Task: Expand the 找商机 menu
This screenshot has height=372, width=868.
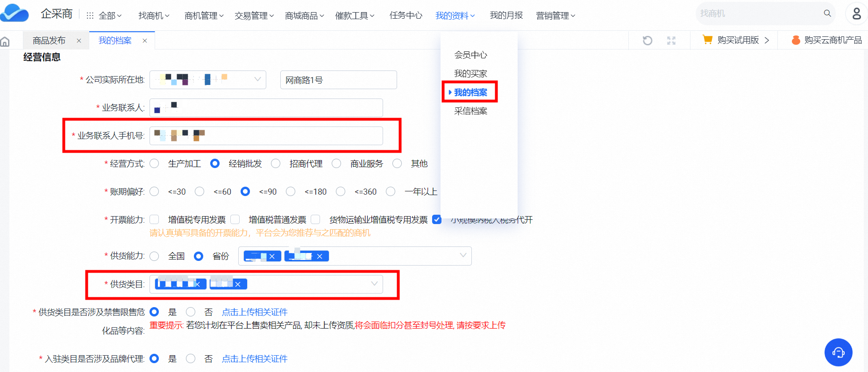Action: pos(154,16)
